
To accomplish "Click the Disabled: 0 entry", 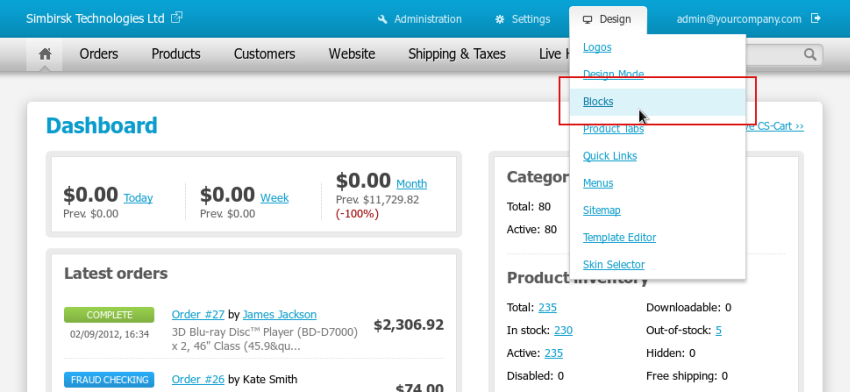I will point(535,376).
